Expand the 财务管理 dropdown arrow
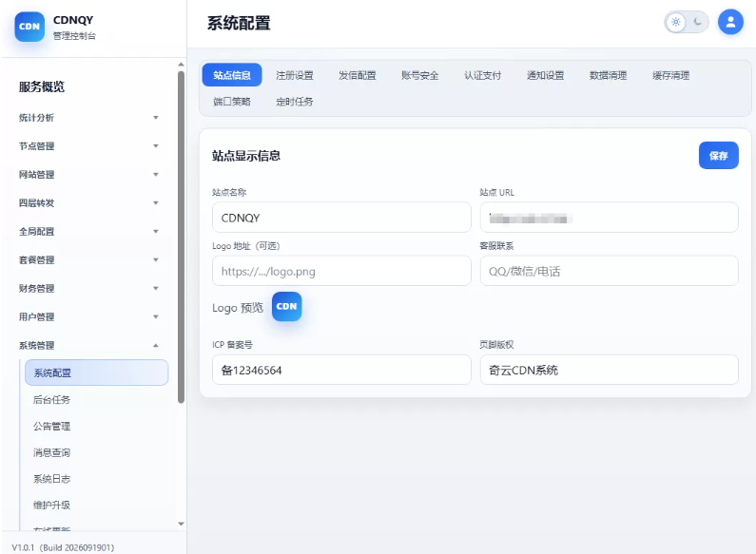The width and height of the screenshot is (756, 554). coord(155,289)
